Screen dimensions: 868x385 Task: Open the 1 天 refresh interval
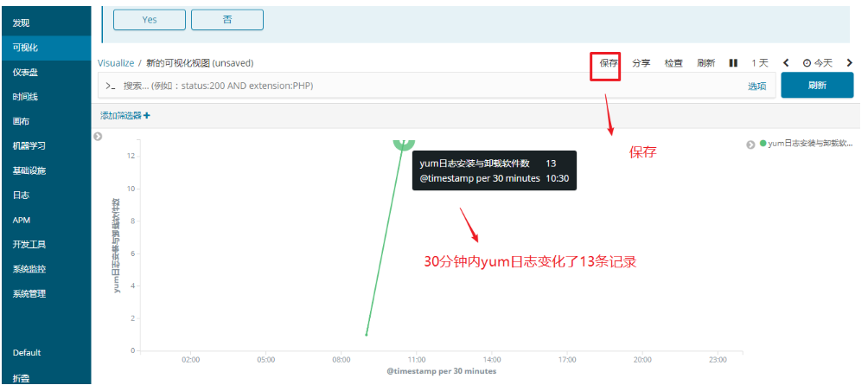pos(759,63)
